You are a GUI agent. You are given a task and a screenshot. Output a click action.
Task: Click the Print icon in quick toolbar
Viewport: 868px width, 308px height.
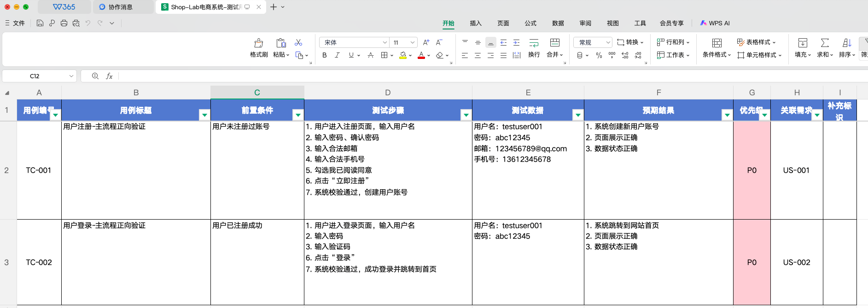pyautogui.click(x=64, y=23)
